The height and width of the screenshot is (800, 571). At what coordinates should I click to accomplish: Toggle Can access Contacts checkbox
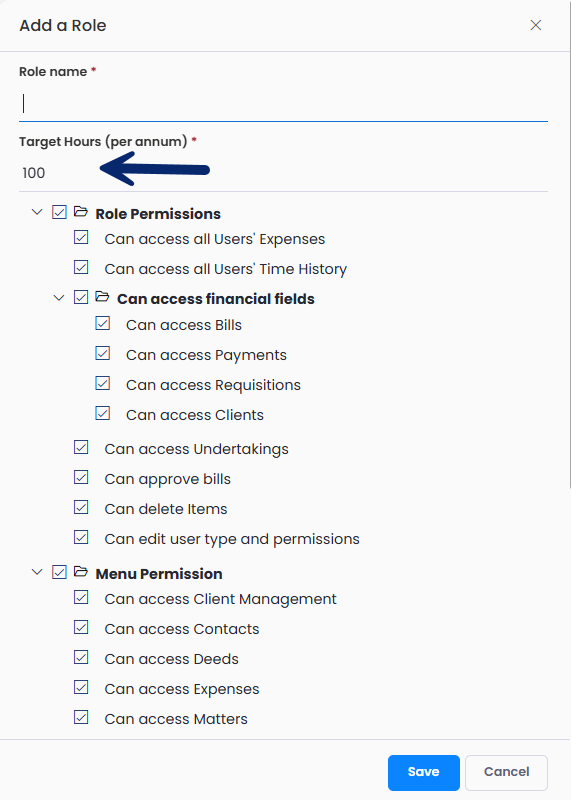tap(81, 627)
